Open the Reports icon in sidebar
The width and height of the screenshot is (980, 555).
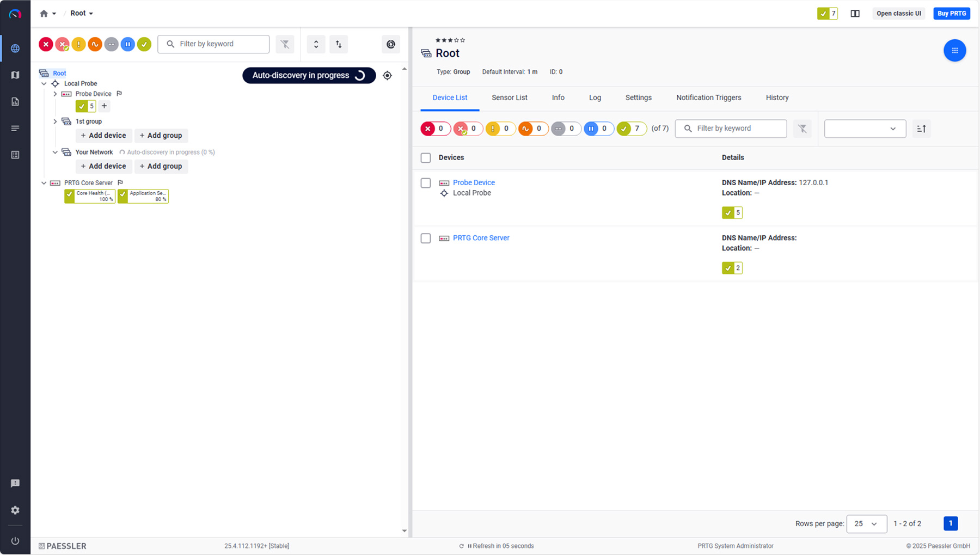[x=15, y=102]
